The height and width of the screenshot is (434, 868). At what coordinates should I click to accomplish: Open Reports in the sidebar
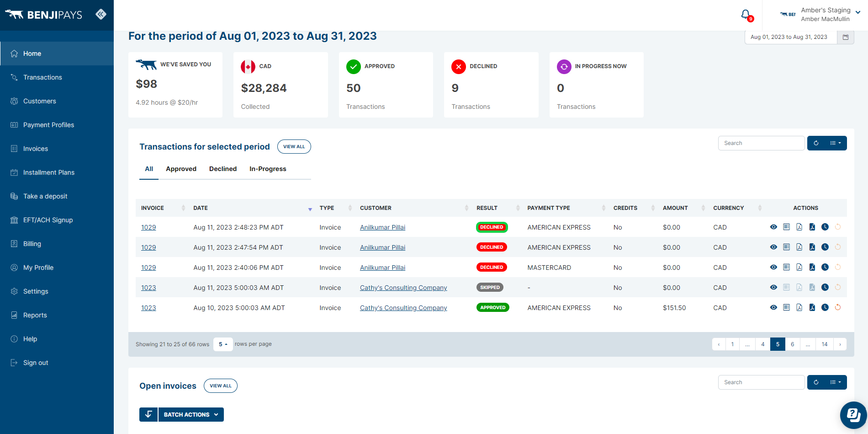click(x=35, y=315)
